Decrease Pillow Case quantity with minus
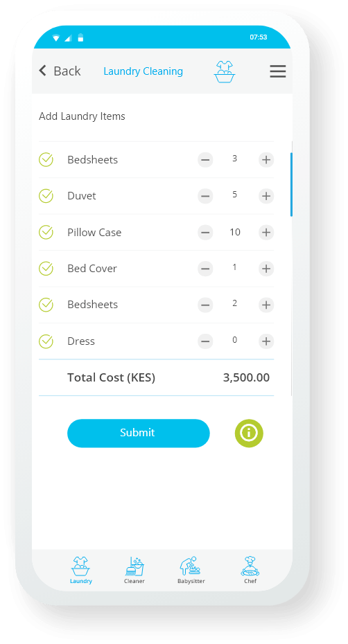 [x=205, y=233]
